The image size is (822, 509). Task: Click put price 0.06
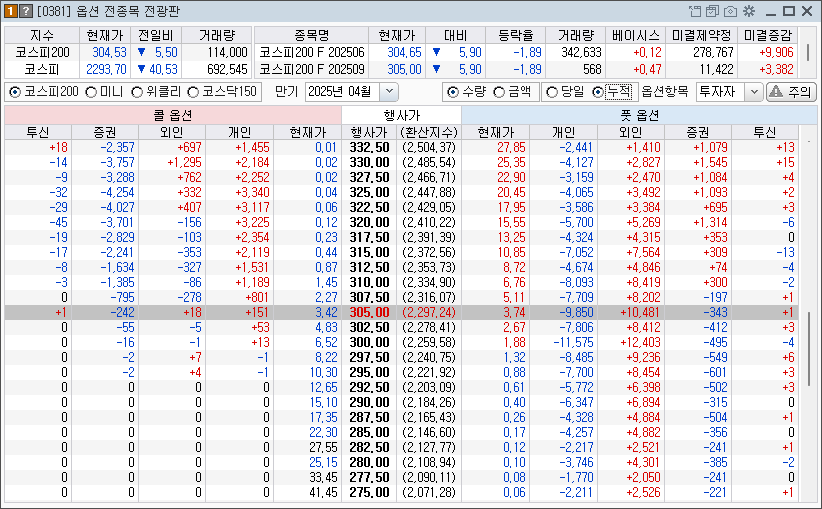click(514, 492)
